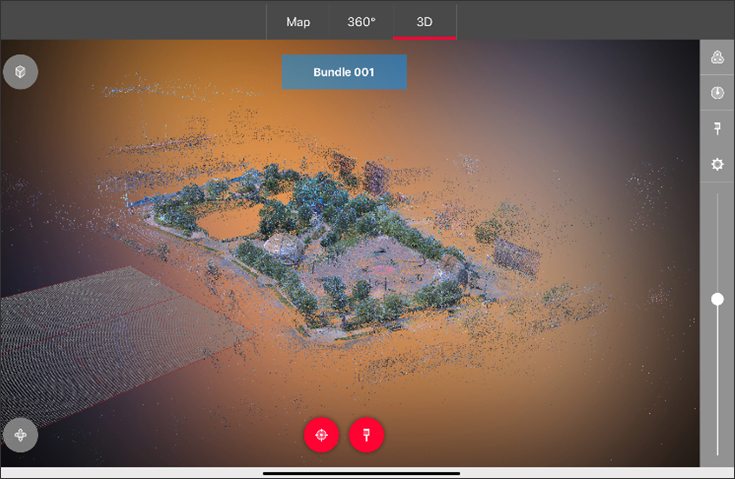Viewport: 735px width, 479px height.
Task: Click the move/pan navigation icon
Action: (x=20, y=435)
